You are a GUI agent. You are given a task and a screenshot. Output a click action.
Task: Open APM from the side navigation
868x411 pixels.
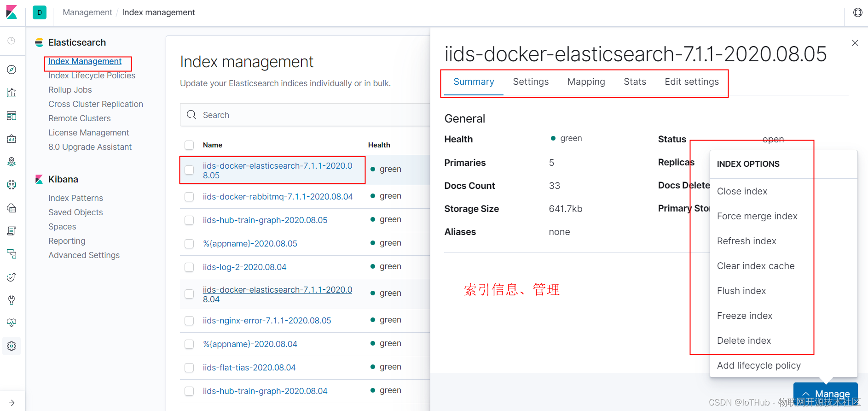(12, 254)
